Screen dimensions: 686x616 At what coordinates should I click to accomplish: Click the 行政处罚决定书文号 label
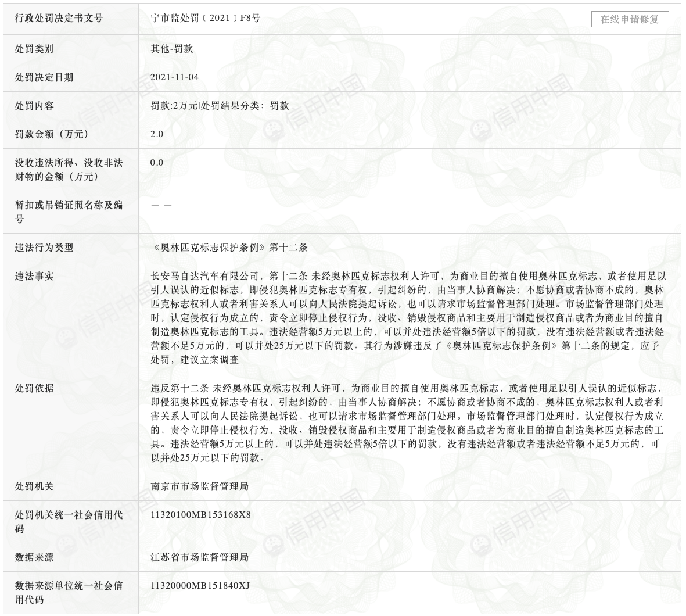coord(59,18)
